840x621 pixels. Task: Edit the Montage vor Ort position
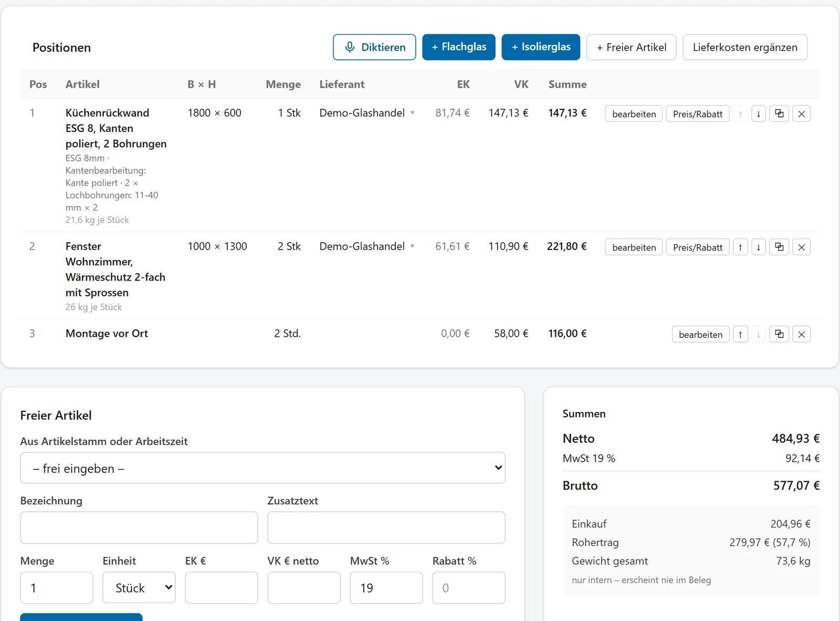tap(701, 334)
